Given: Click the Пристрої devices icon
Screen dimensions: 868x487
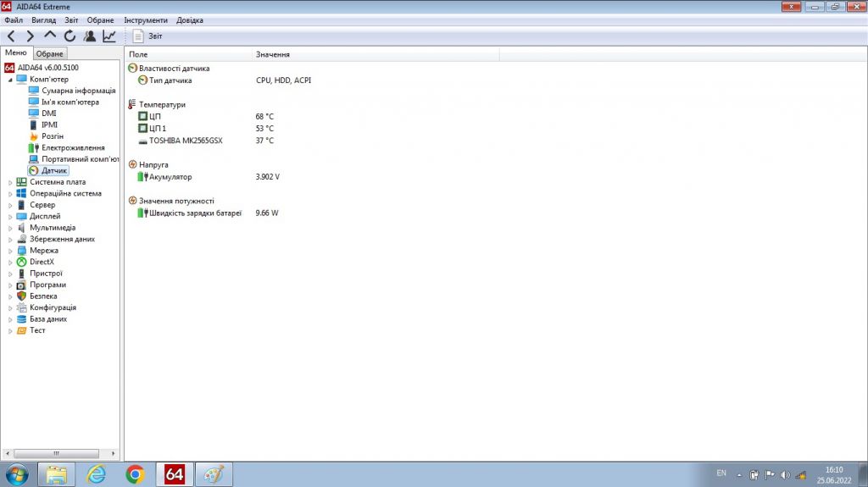Looking at the screenshot, I should coord(21,274).
